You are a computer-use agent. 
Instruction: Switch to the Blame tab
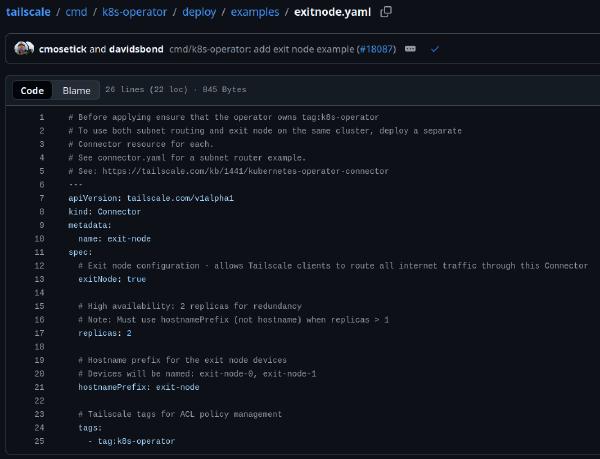pos(77,90)
